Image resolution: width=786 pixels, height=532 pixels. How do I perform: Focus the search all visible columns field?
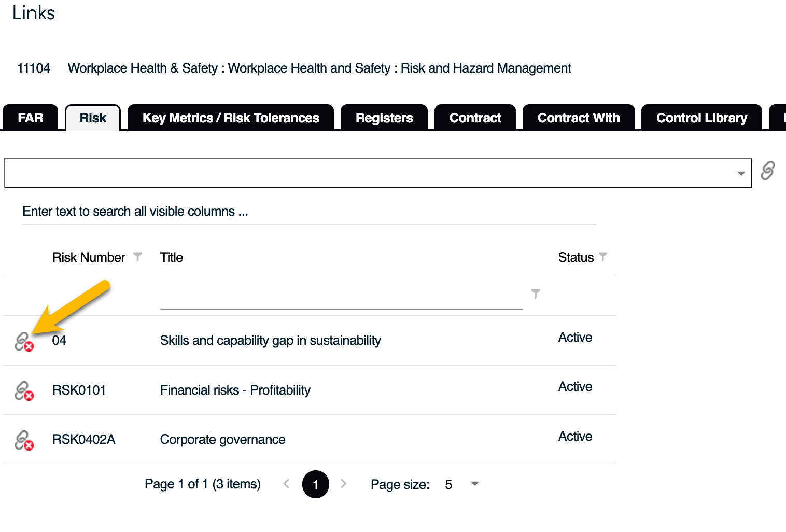pos(309,212)
